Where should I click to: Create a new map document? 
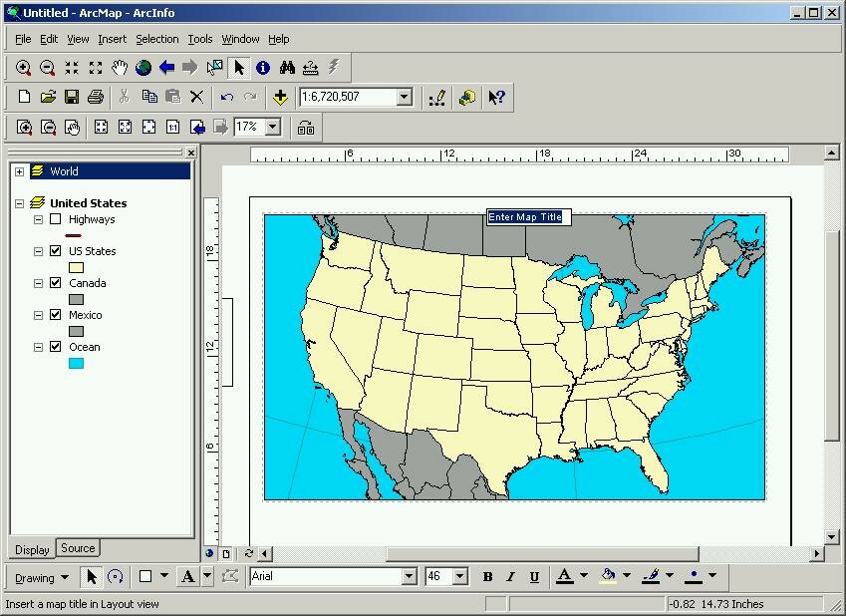pyautogui.click(x=24, y=97)
